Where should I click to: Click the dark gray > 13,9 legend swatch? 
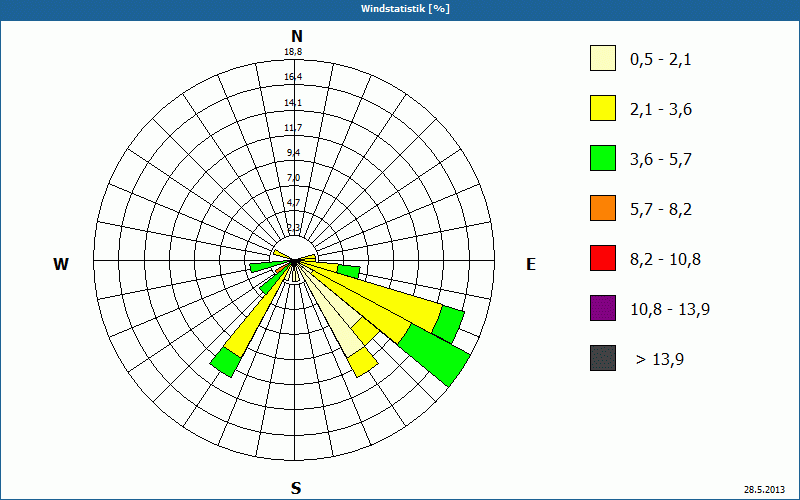[603, 358]
